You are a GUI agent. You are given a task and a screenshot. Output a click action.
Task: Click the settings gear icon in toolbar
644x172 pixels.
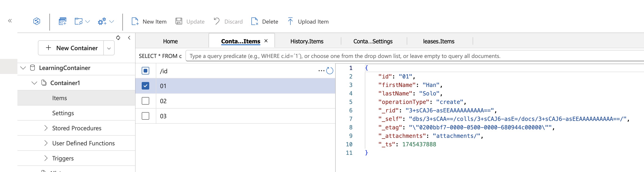point(102,21)
